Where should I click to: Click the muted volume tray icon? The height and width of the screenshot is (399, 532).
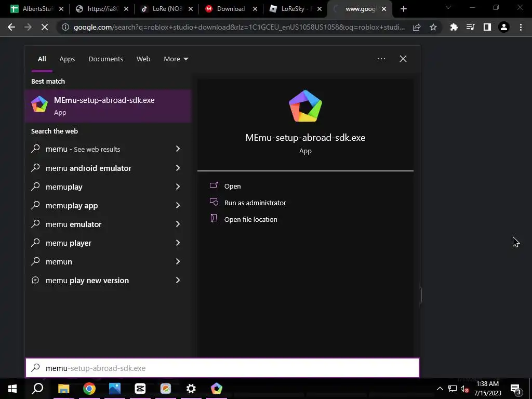coord(464,389)
